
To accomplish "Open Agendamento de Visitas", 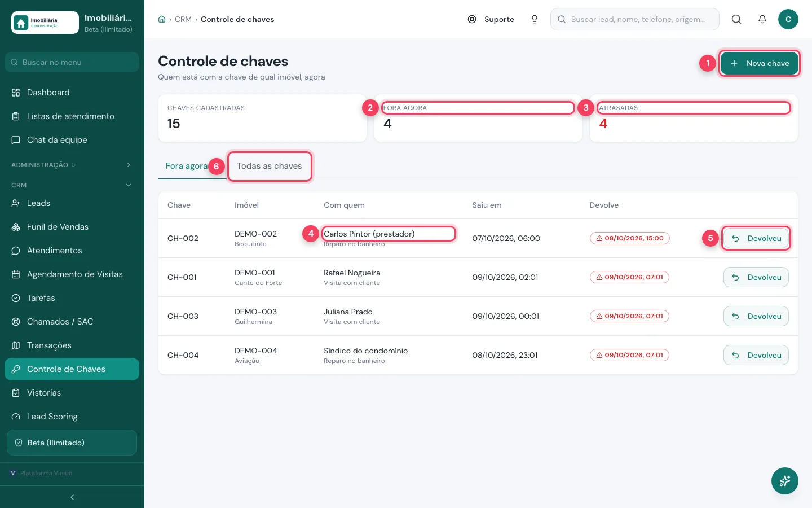I will point(72,274).
